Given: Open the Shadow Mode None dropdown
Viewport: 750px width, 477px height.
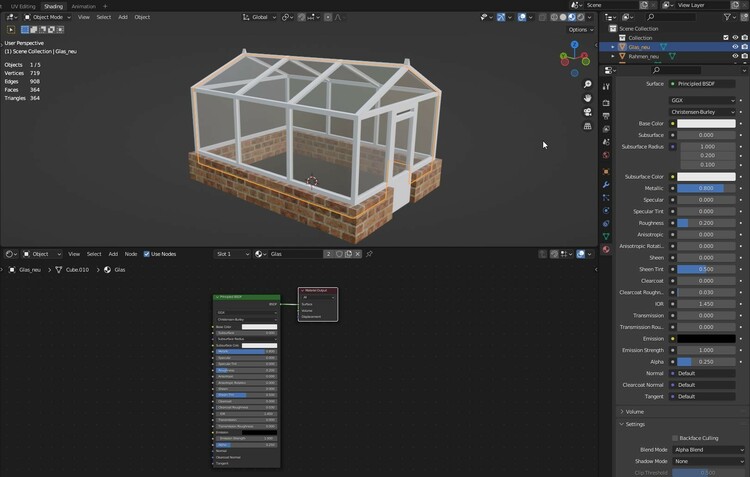Looking at the screenshot, I should (x=708, y=462).
